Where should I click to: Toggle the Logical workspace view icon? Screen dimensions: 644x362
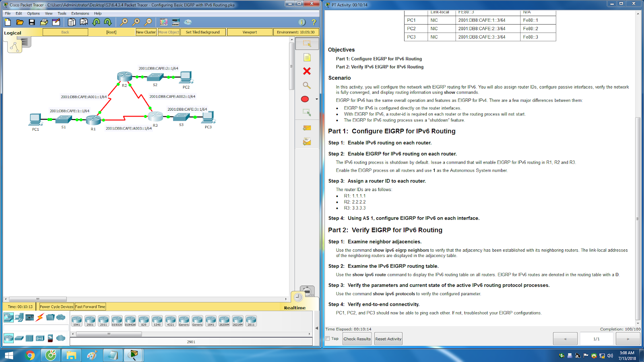point(14,46)
